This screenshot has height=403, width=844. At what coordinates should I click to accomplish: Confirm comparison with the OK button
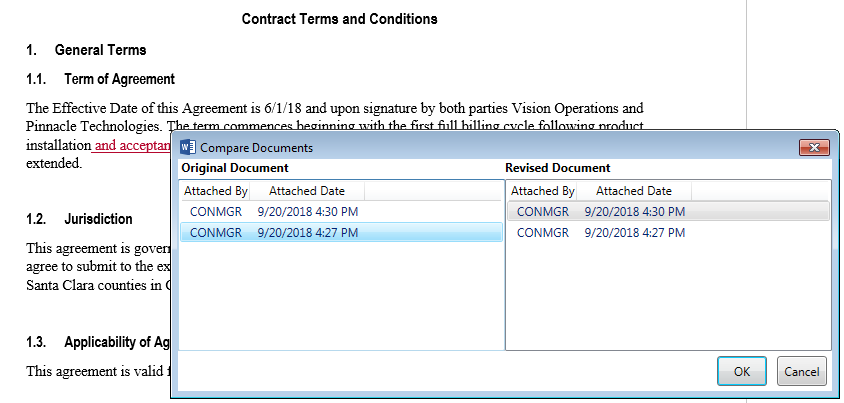(741, 371)
